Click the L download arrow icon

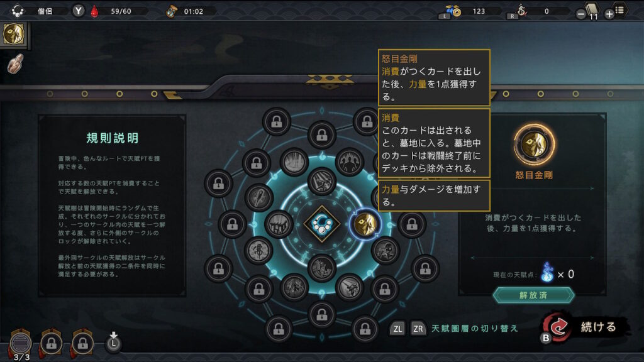pos(114,342)
